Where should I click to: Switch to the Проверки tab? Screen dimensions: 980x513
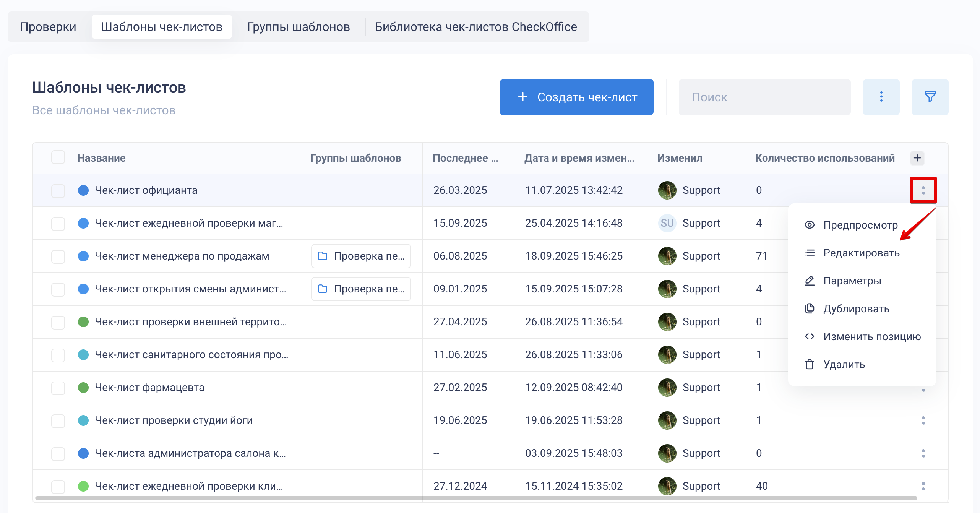point(48,27)
